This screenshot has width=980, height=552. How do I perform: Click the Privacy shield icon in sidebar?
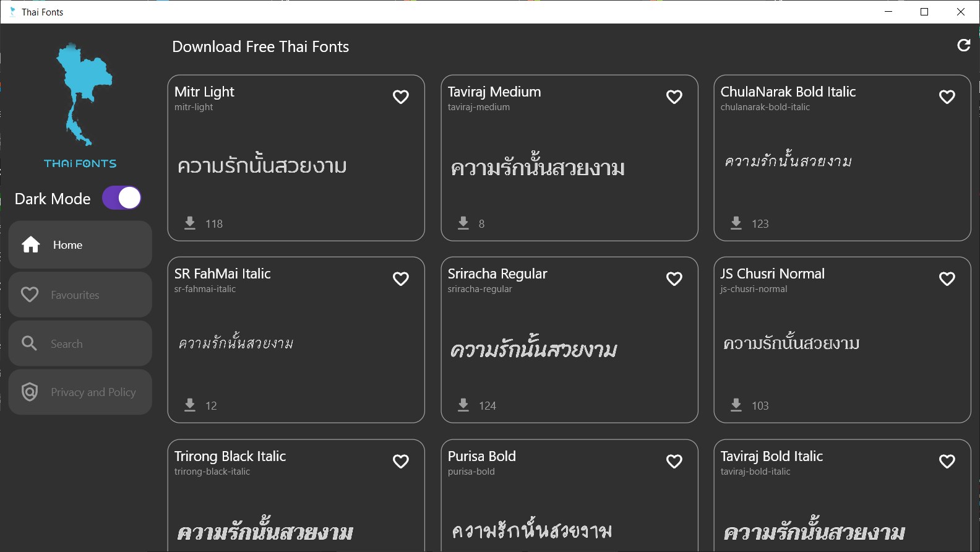[x=30, y=392]
